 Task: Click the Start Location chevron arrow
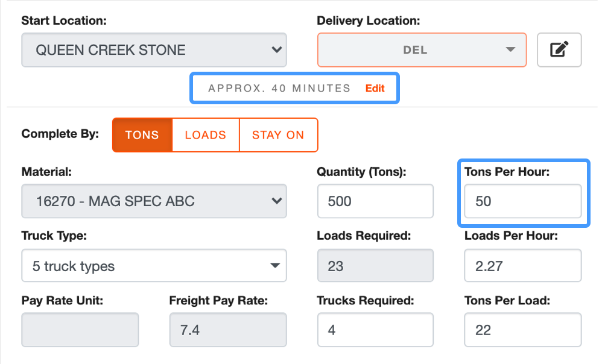(x=276, y=50)
